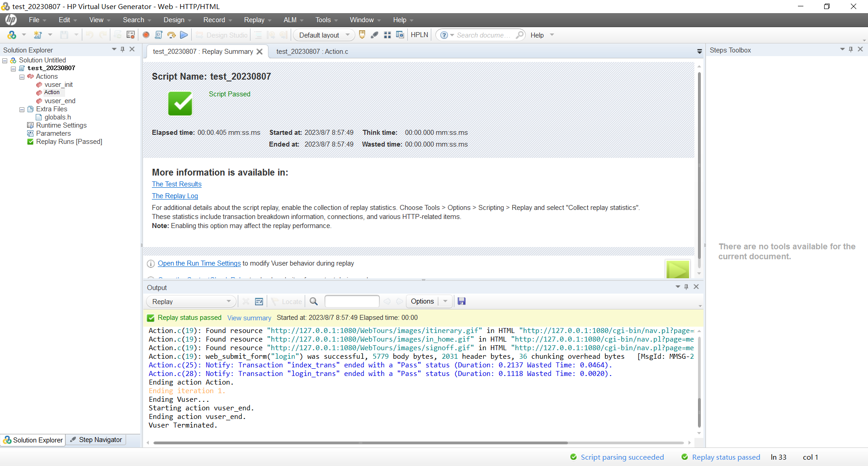Close the Steps Toolbox panel
Screen dimensions: 868x466
point(860,49)
